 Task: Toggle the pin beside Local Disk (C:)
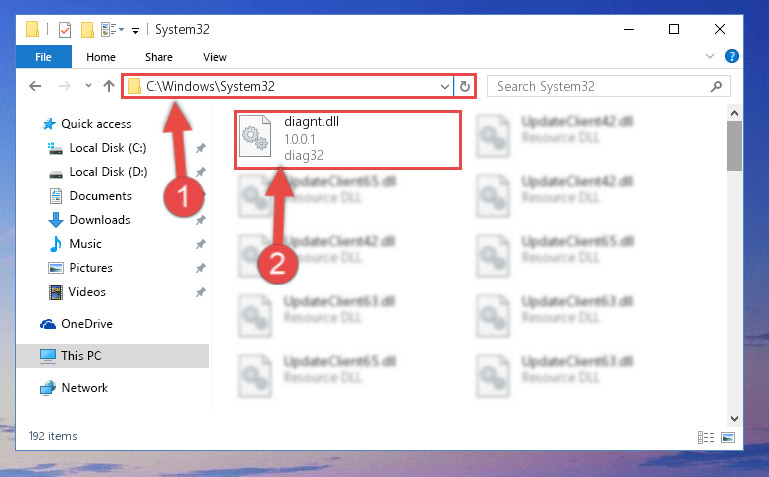coord(200,148)
